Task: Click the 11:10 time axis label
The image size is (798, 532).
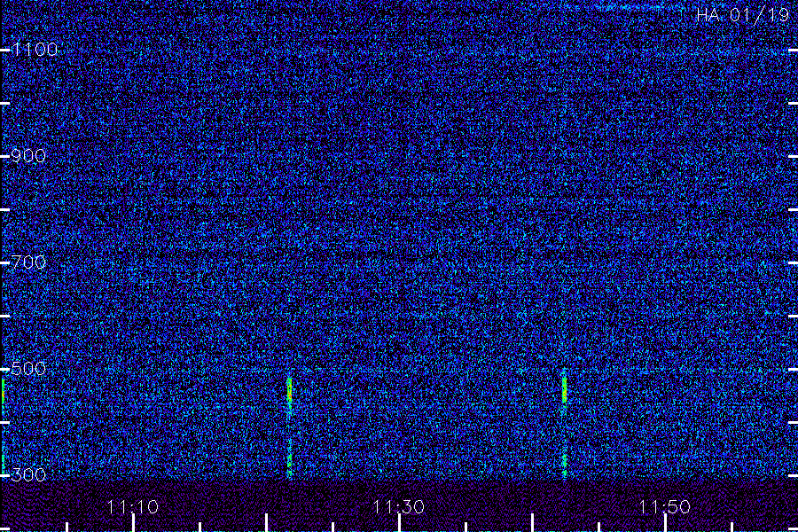Action: click(x=133, y=506)
